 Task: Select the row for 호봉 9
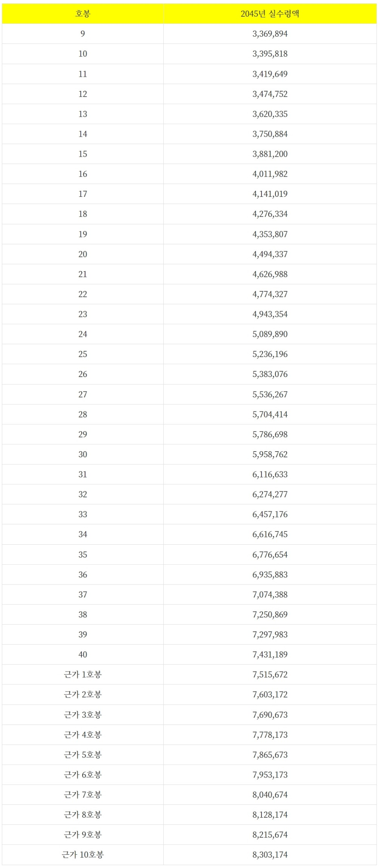coord(189,34)
